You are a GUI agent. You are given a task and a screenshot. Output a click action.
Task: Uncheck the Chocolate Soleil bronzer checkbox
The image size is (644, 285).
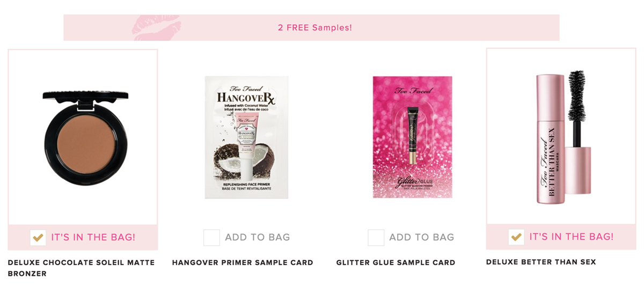[38, 237]
